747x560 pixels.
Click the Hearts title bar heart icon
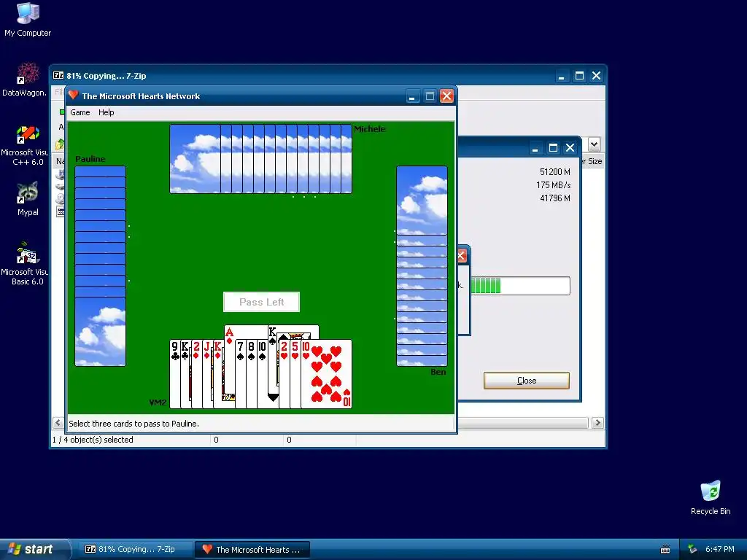click(x=73, y=96)
